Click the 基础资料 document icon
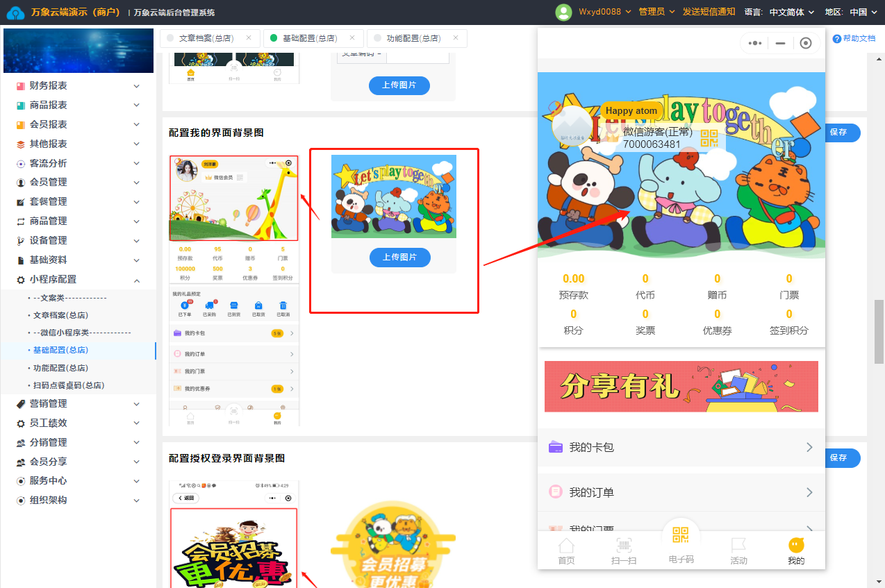885x588 pixels. 21,260
